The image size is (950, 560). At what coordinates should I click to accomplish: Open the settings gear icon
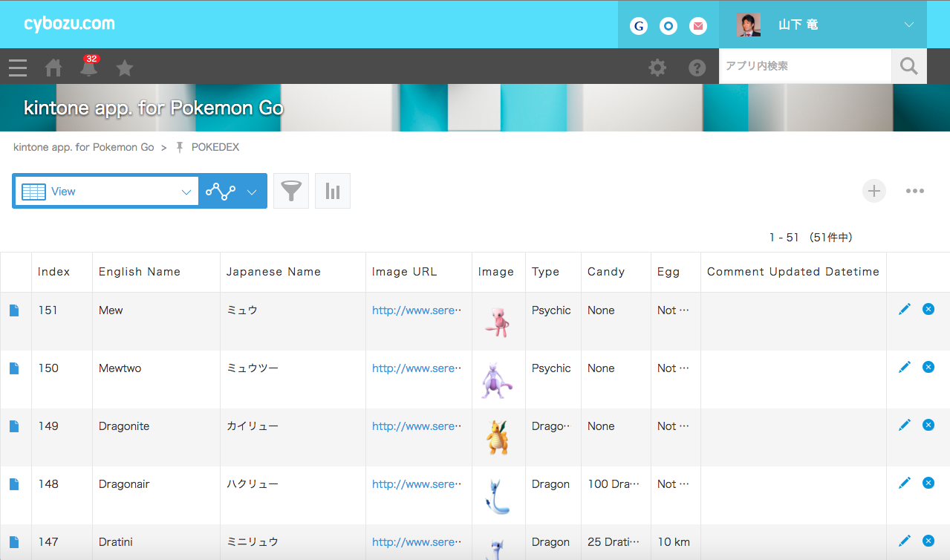pos(657,68)
